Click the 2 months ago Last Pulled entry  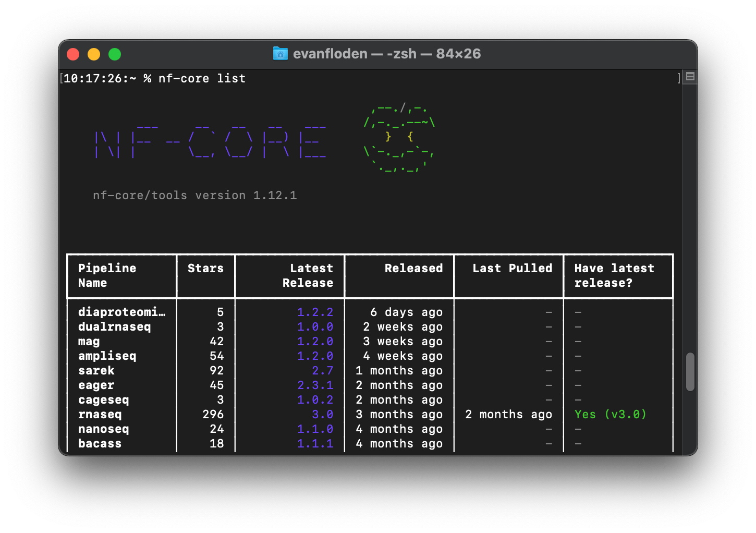point(508,414)
